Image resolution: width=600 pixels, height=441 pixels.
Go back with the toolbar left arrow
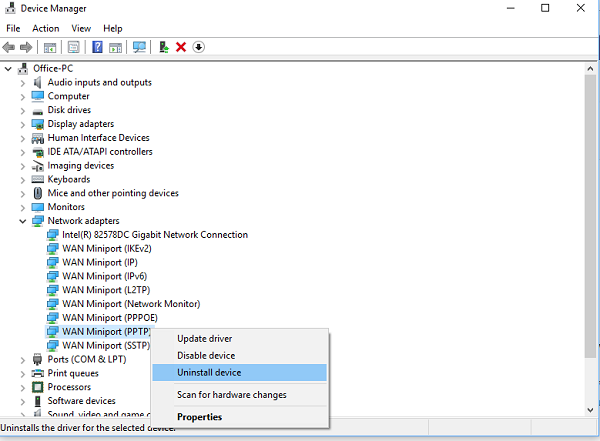coord(8,47)
